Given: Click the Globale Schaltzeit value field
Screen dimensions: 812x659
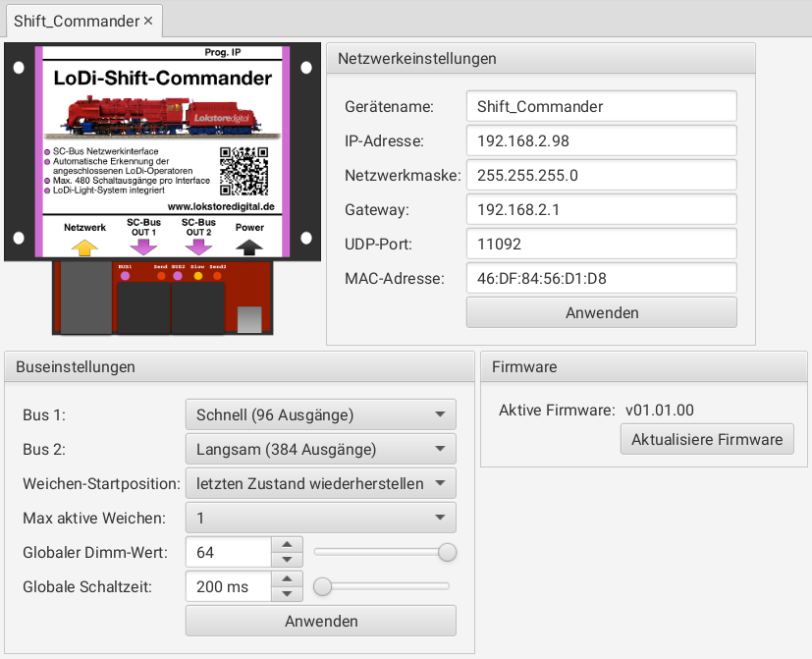Looking at the screenshot, I should (229, 586).
